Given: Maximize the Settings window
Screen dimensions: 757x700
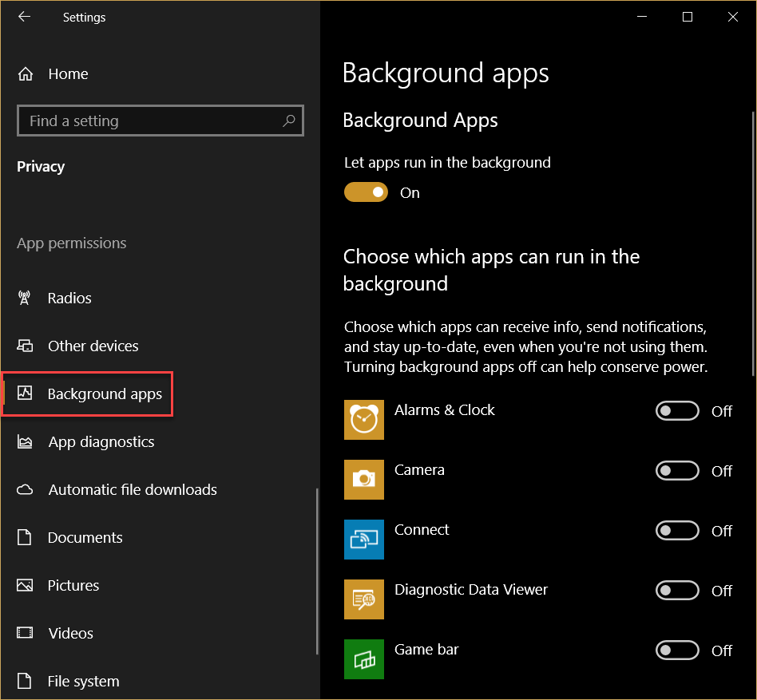Looking at the screenshot, I should click(688, 17).
